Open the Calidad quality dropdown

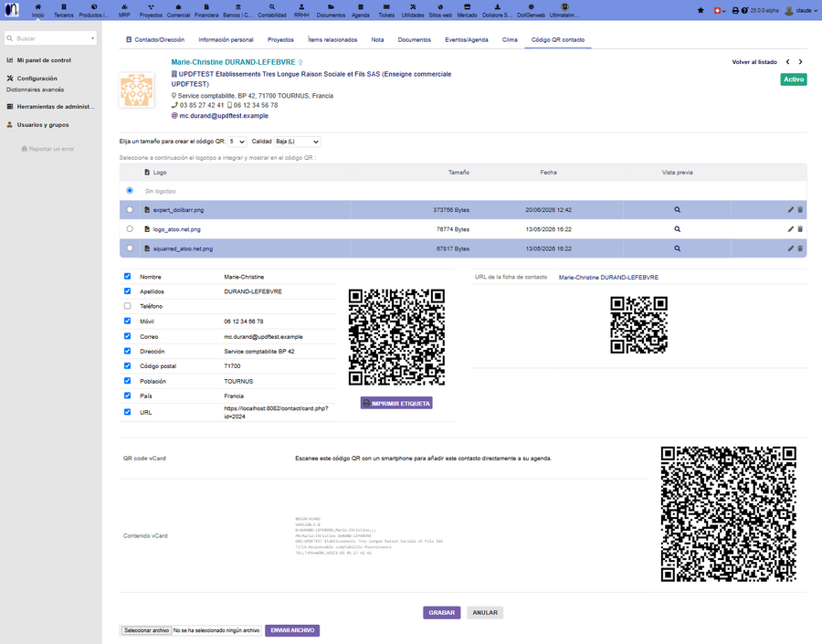click(x=297, y=142)
